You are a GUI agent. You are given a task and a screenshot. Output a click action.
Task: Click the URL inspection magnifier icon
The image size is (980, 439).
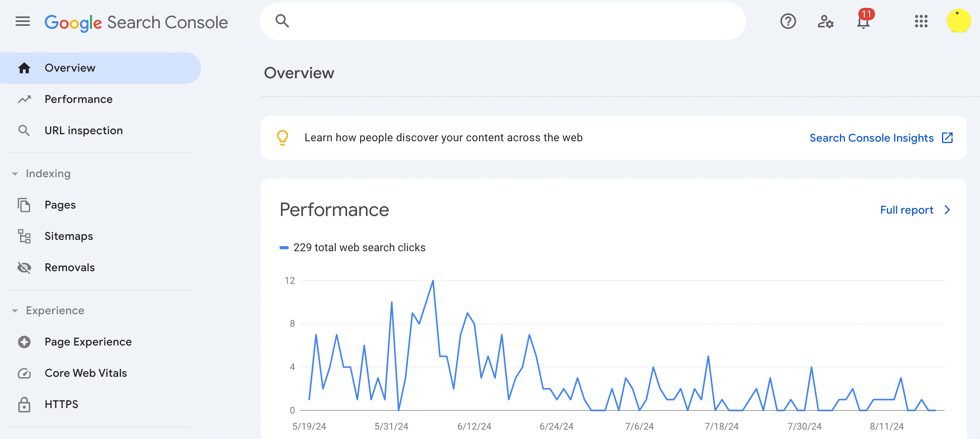point(24,130)
